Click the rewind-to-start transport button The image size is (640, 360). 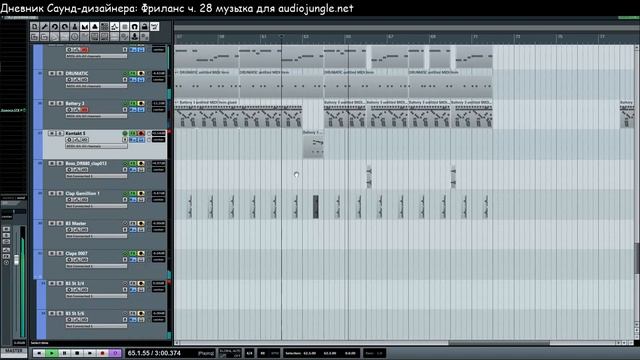pos(39,353)
